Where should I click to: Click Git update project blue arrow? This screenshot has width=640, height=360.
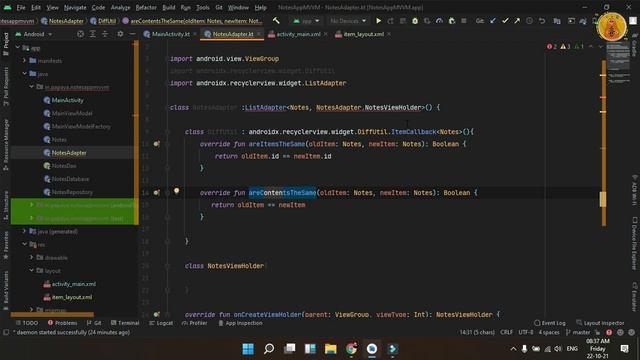tap(493, 20)
